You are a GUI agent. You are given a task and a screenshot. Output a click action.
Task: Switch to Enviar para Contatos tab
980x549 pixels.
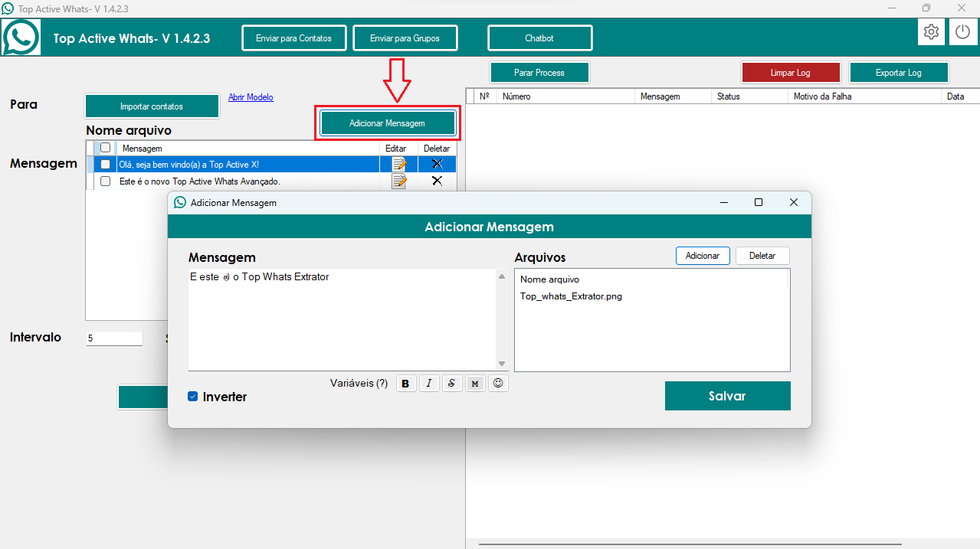click(x=294, y=38)
